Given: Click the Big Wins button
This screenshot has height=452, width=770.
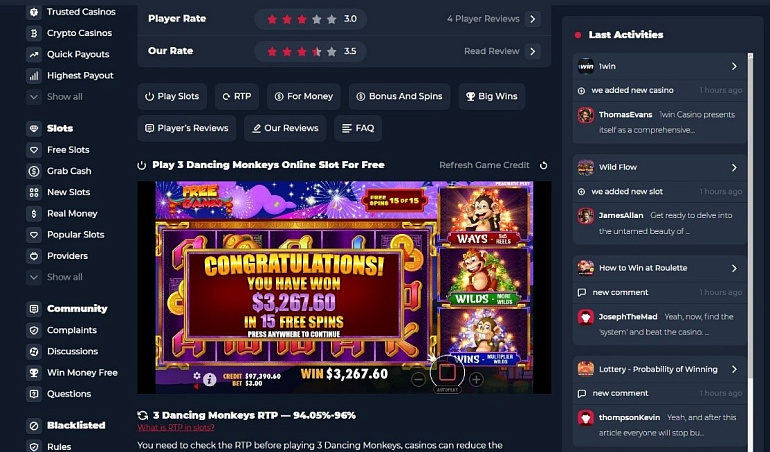Looking at the screenshot, I should [x=492, y=96].
